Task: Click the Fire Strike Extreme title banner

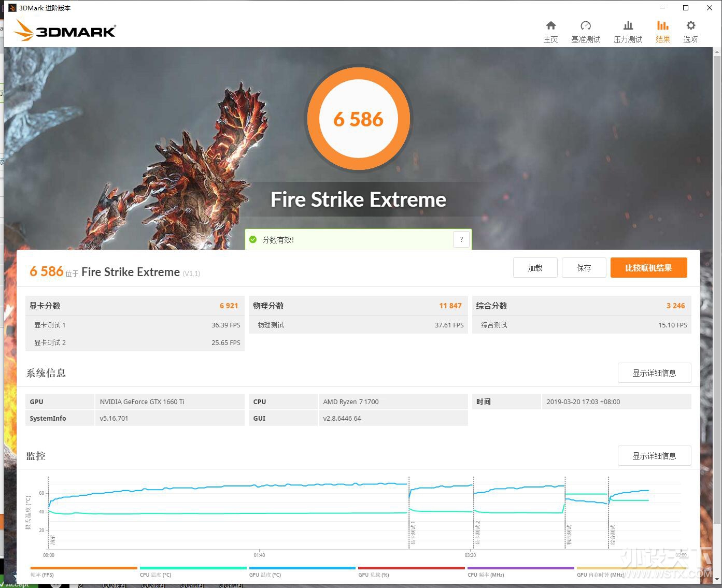Action: click(x=358, y=199)
